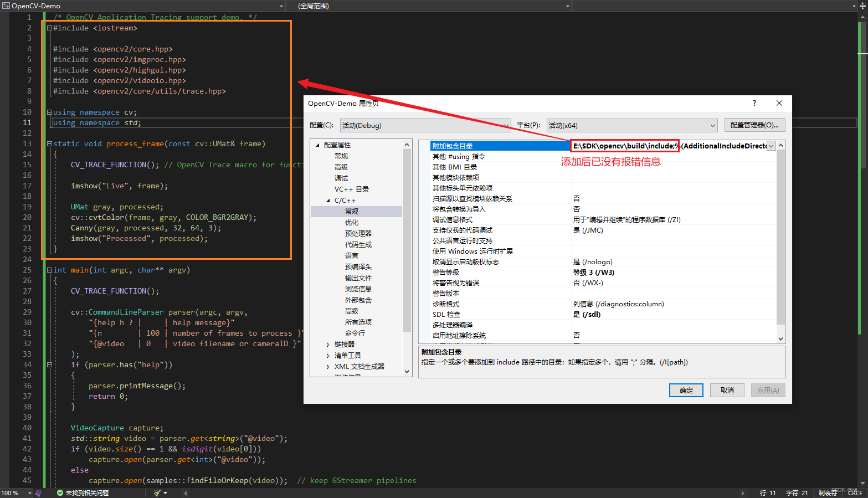Select the 预处理器 tree item
Viewport: 868px width, 498px height.
pyautogui.click(x=358, y=234)
